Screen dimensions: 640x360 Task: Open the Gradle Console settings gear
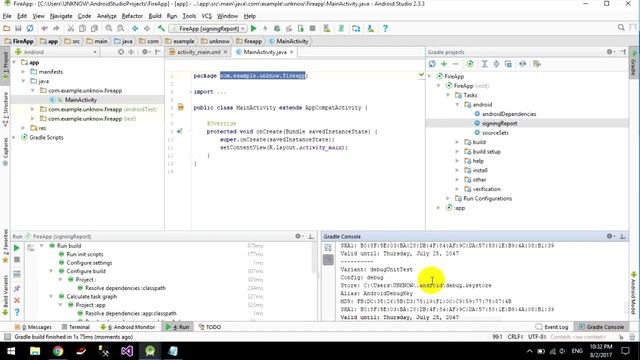(x=610, y=236)
